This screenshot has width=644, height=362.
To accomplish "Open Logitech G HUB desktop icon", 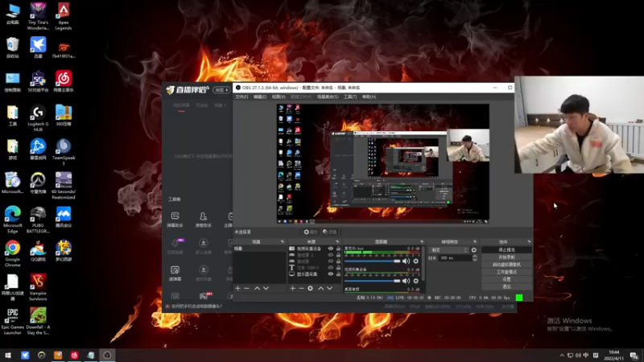I will (x=38, y=118).
